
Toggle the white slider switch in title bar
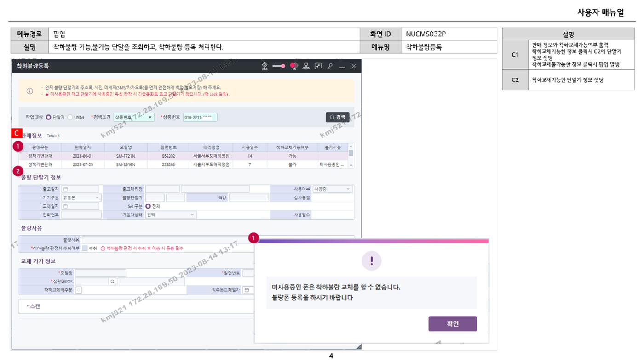point(279,66)
